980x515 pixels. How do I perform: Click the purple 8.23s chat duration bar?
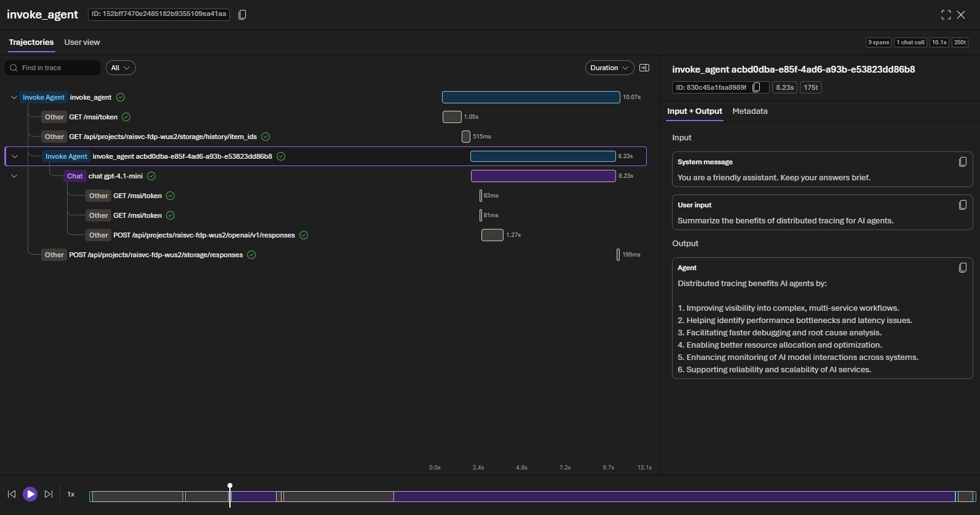[543, 176]
